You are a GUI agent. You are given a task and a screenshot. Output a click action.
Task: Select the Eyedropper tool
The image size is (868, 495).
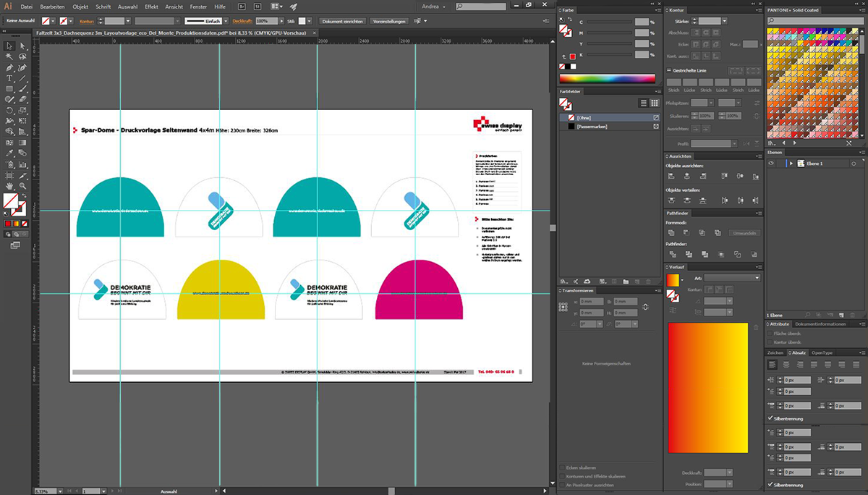tap(10, 153)
